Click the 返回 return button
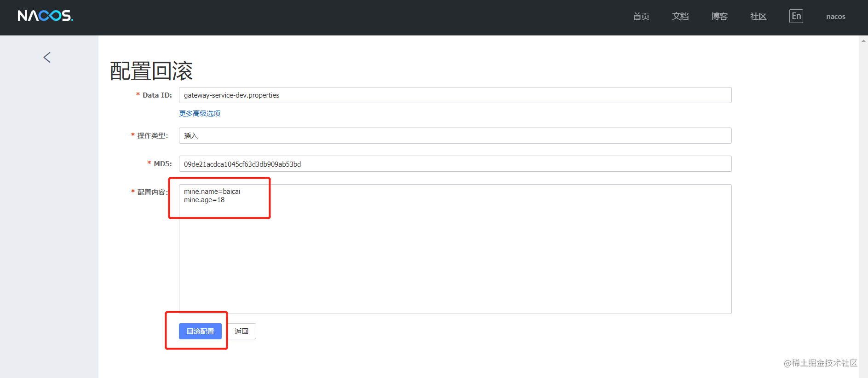868x378 pixels. point(241,331)
